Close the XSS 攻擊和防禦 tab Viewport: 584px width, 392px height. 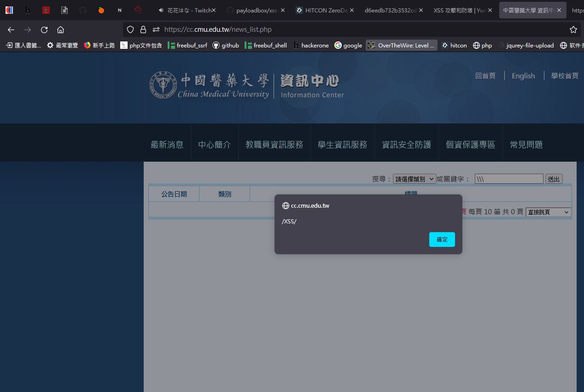coord(490,10)
